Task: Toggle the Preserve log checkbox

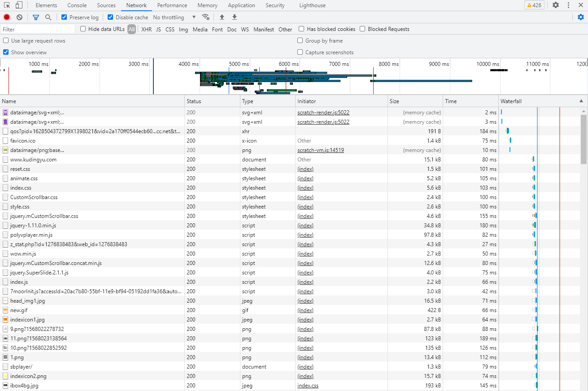Action: (x=64, y=17)
